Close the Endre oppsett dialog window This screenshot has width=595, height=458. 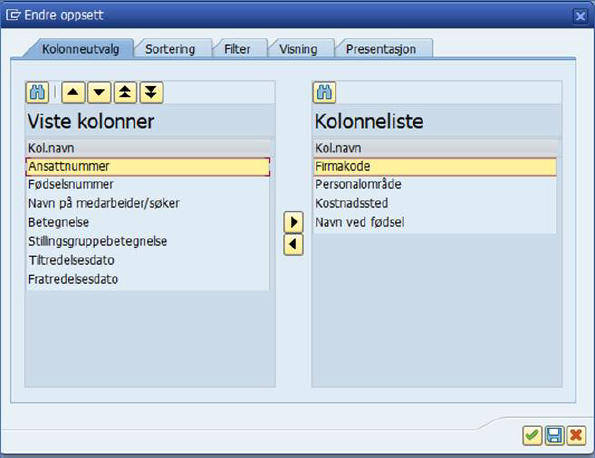[x=580, y=16]
